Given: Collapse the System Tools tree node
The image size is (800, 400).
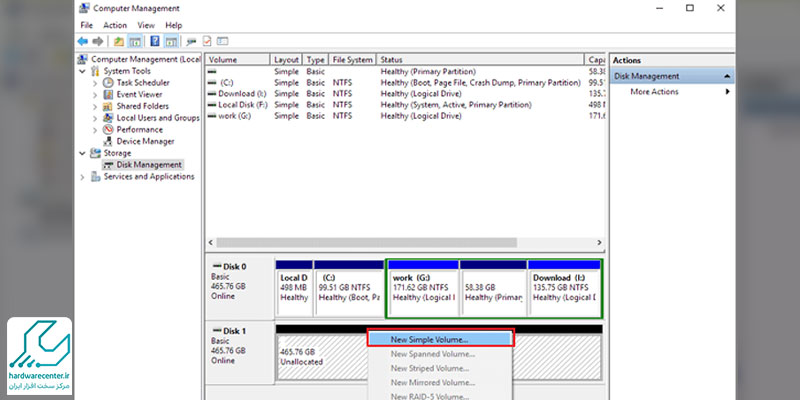Looking at the screenshot, I should tap(83, 71).
